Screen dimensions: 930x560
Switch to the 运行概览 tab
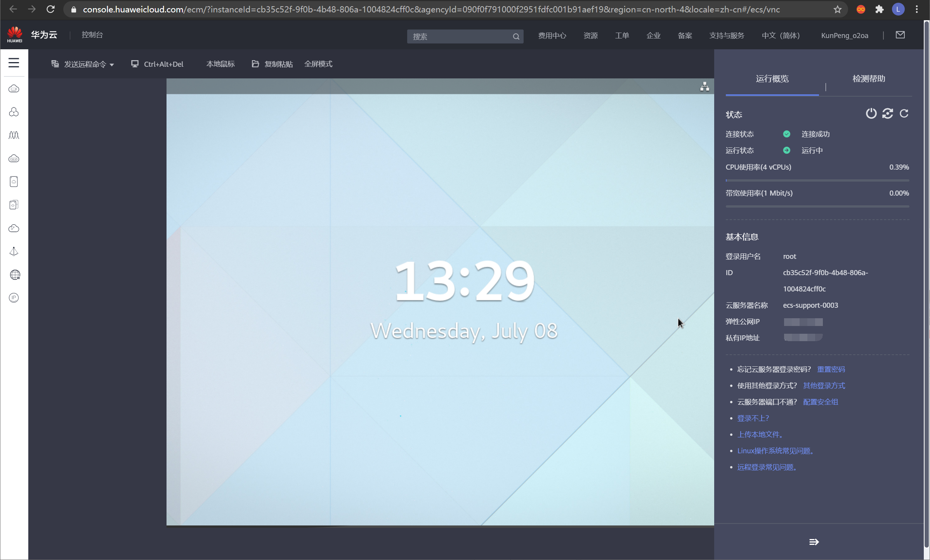(x=772, y=79)
